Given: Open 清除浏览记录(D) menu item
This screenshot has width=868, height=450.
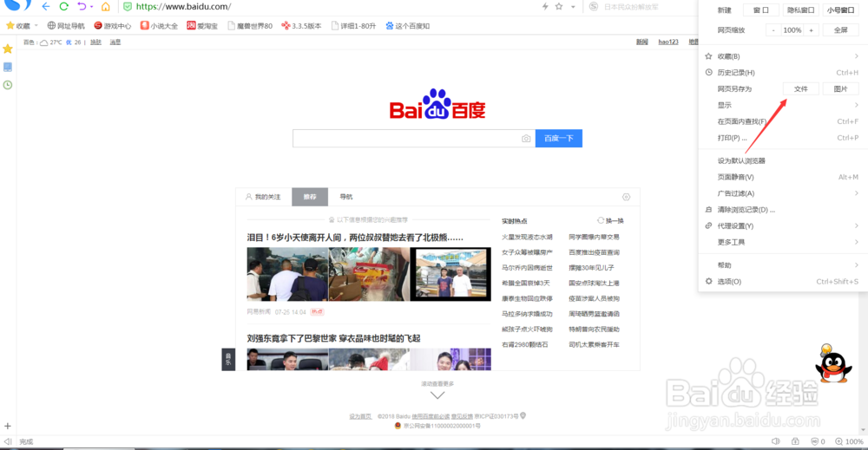Looking at the screenshot, I should 782,210.
